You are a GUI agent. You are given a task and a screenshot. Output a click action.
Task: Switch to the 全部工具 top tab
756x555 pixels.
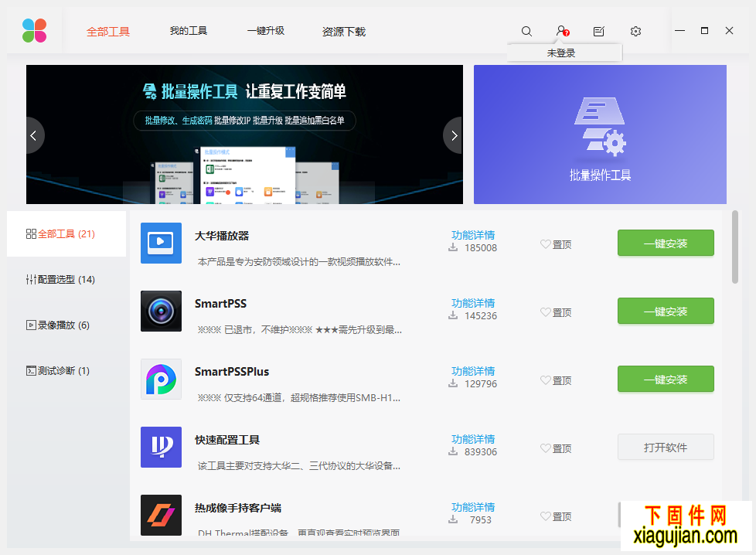(x=108, y=32)
